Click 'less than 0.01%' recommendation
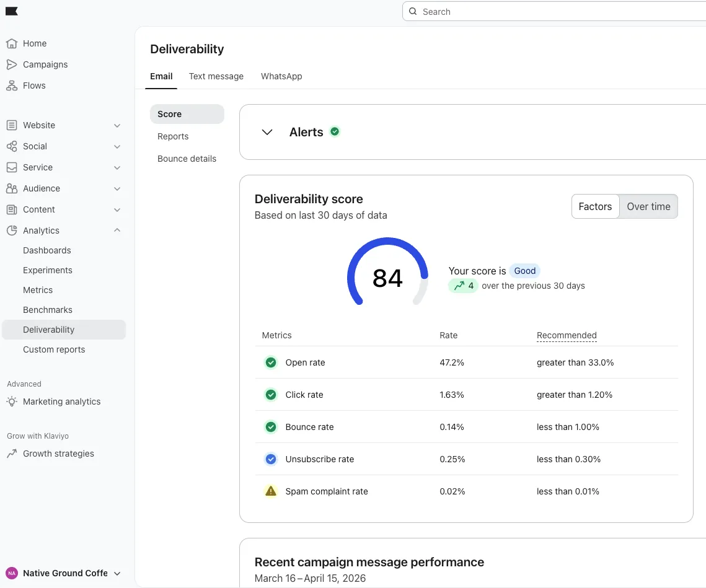 tap(568, 491)
